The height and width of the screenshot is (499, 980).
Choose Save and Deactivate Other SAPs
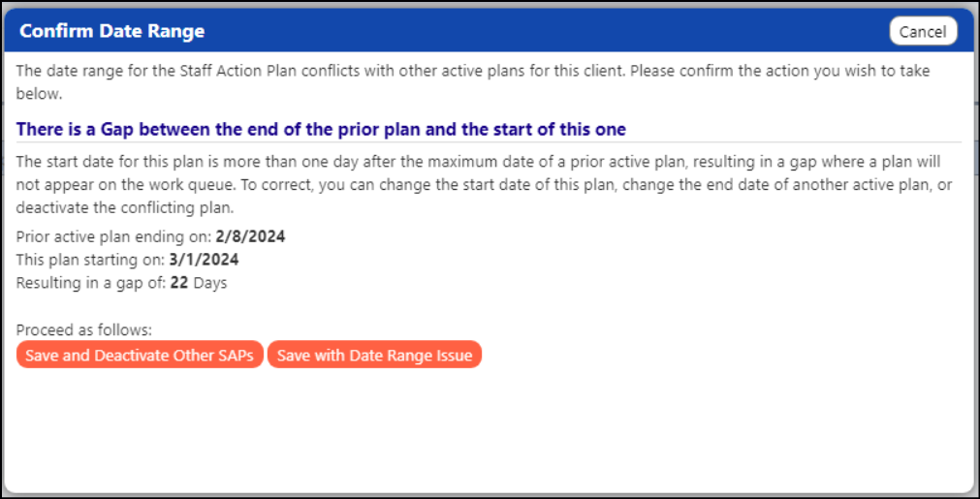140,355
